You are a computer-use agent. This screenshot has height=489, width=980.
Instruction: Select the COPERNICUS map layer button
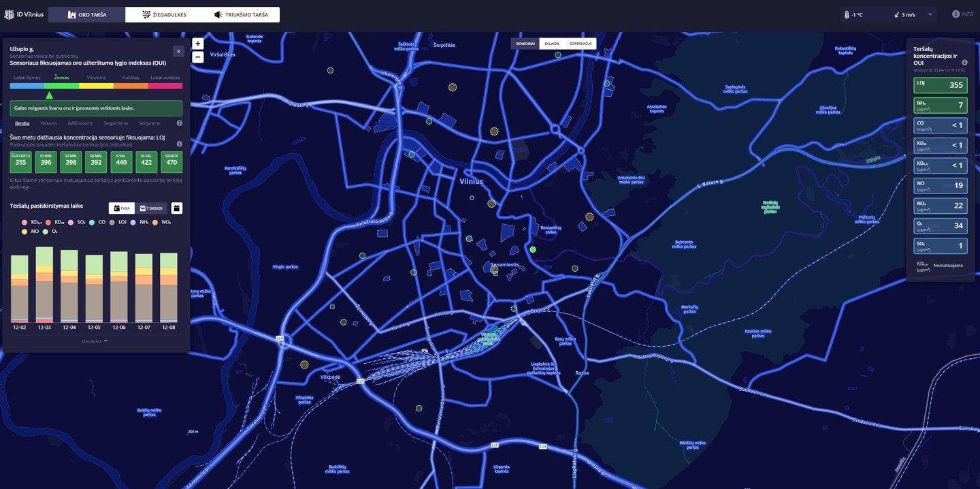coord(580,44)
